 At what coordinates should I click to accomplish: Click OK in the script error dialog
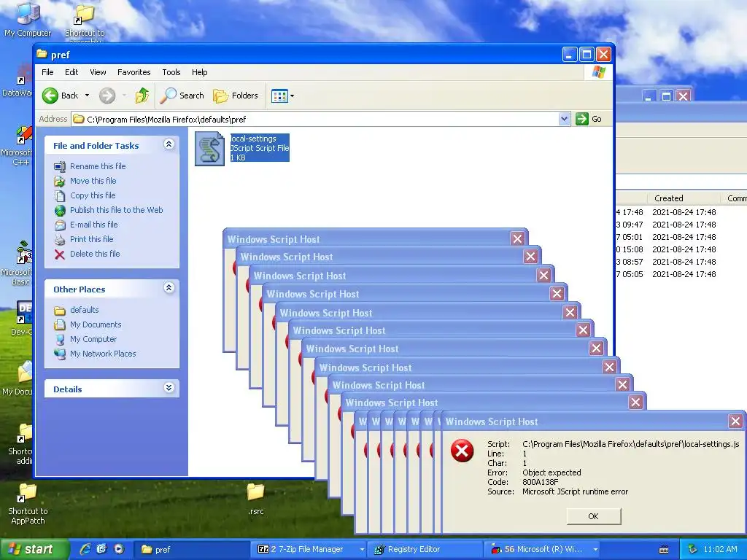[x=594, y=516]
